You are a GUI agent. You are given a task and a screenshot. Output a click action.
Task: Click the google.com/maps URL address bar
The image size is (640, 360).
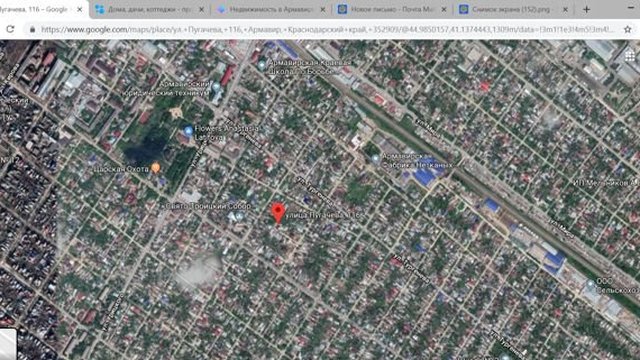click(x=327, y=29)
